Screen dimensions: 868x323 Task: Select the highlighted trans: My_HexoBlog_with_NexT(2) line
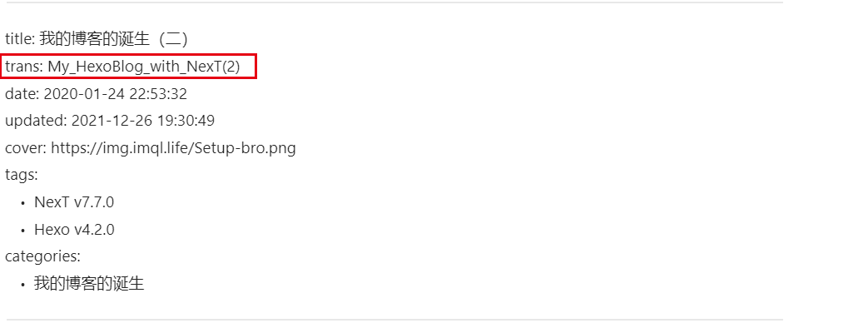(x=128, y=67)
